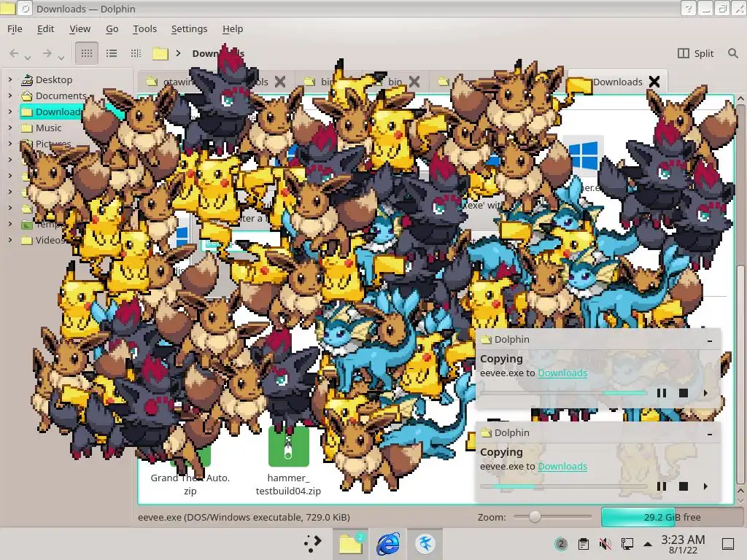The width and height of the screenshot is (747, 560).
Task: Expand the Music tree node
Action: point(10,128)
